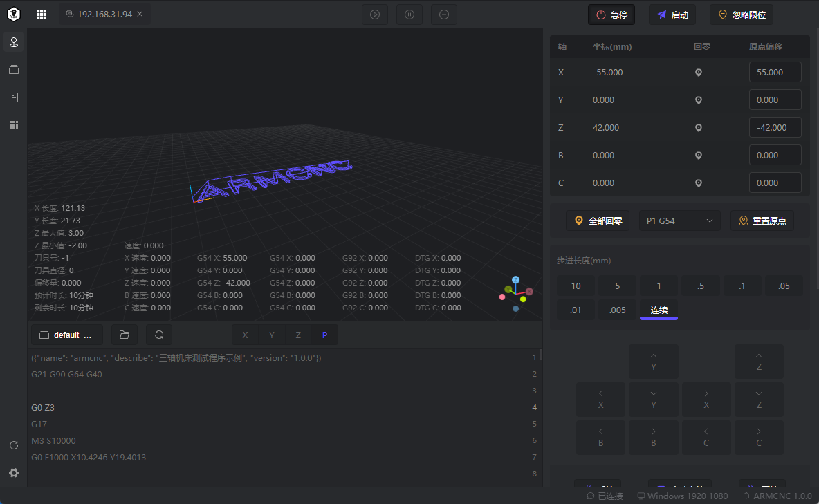Viewport: 819px width, 504px height.
Task: Home the Y axis with its pin icon
Action: 699,100
